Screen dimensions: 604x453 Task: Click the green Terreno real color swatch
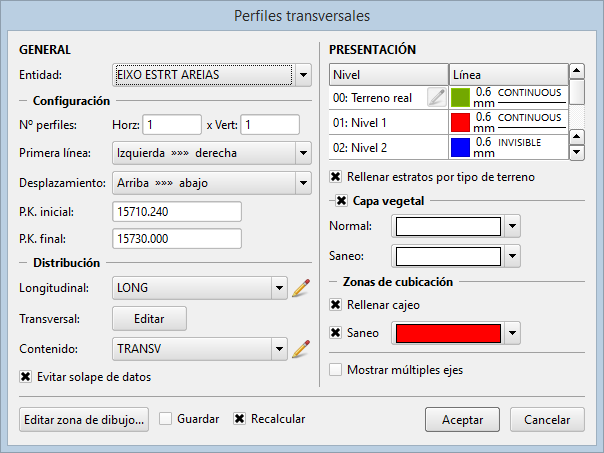460,97
